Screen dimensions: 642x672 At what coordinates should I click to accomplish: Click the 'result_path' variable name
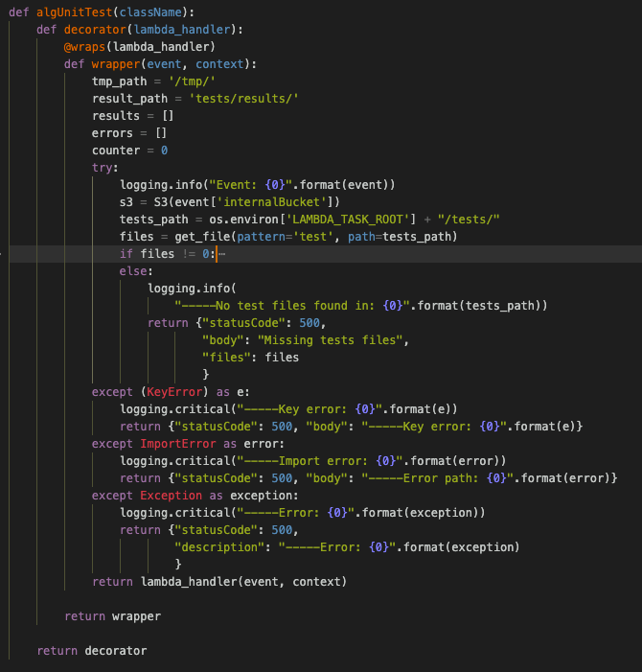(129, 99)
